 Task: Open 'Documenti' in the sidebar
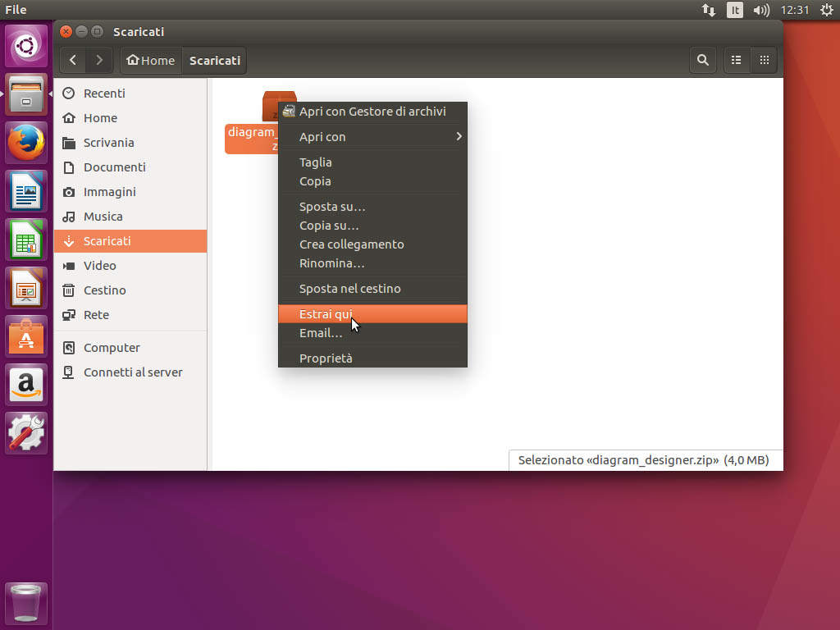[x=114, y=167]
